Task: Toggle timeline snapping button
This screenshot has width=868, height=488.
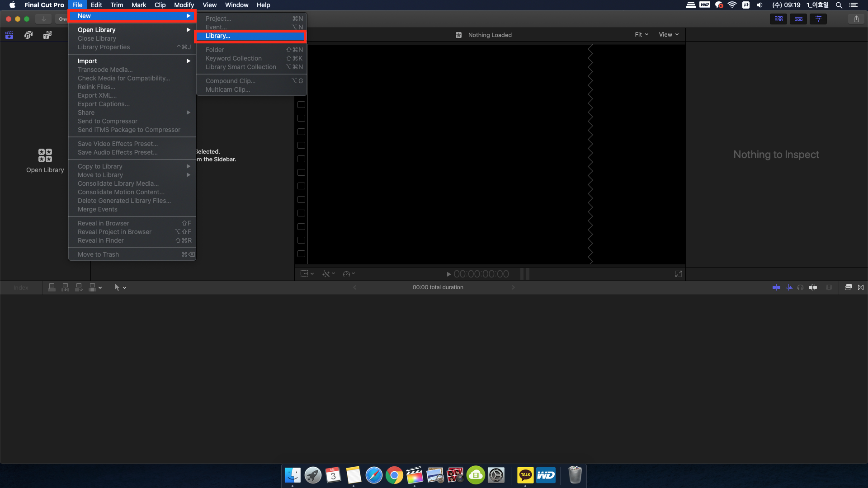Action: 813,287
